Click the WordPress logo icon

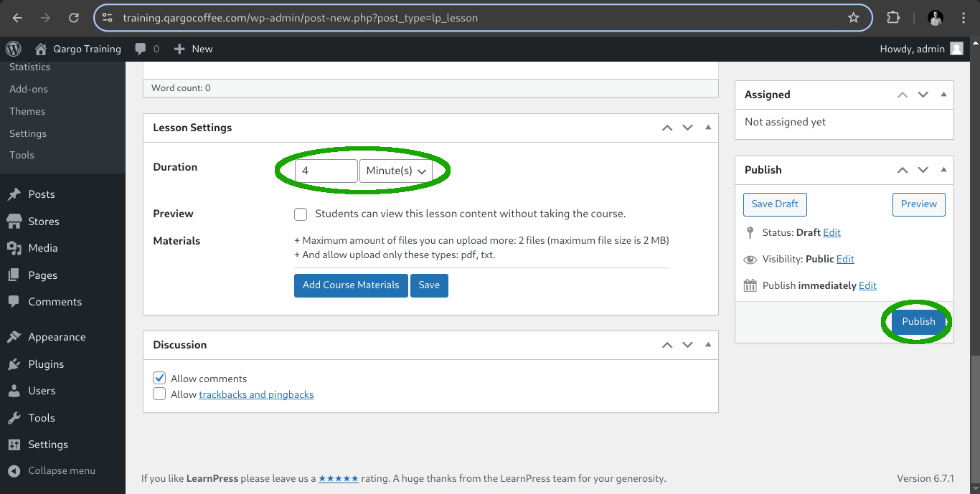click(14, 49)
